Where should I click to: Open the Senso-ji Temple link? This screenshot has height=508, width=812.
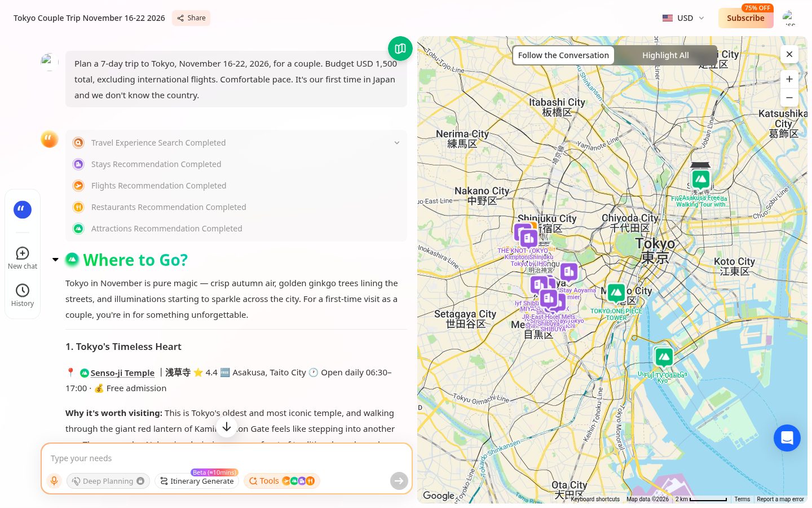pyautogui.click(x=122, y=373)
